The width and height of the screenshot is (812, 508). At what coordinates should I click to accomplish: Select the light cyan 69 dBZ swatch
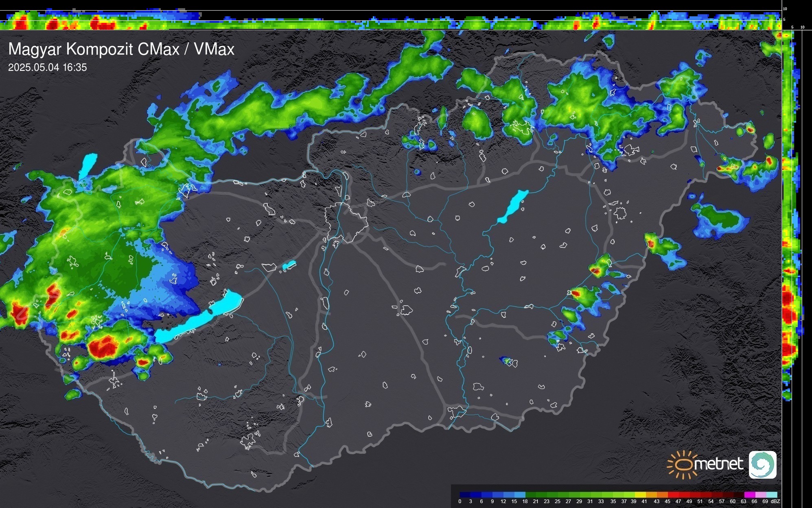pyautogui.click(x=771, y=495)
